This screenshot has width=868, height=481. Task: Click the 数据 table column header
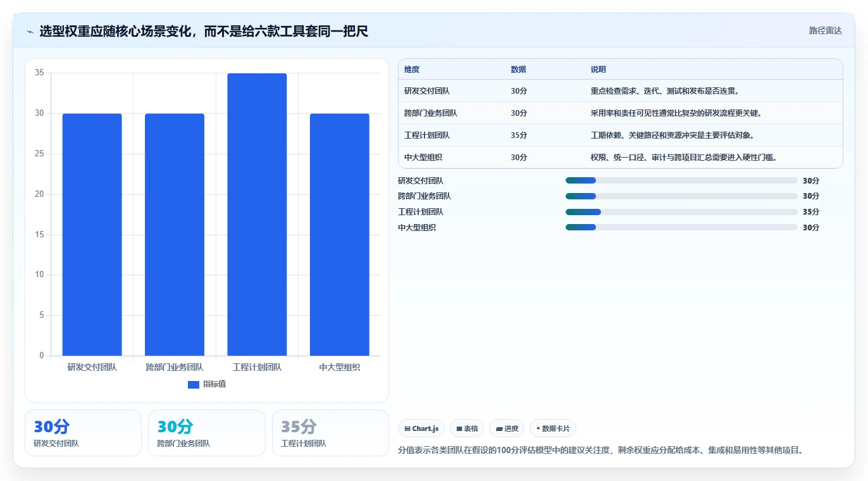[518, 70]
